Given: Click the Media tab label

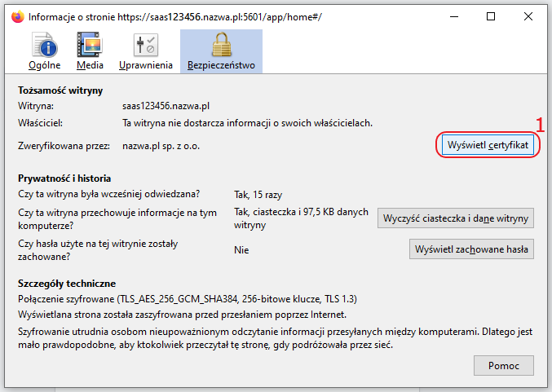Looking at the screenshot, I should (90, 65).
